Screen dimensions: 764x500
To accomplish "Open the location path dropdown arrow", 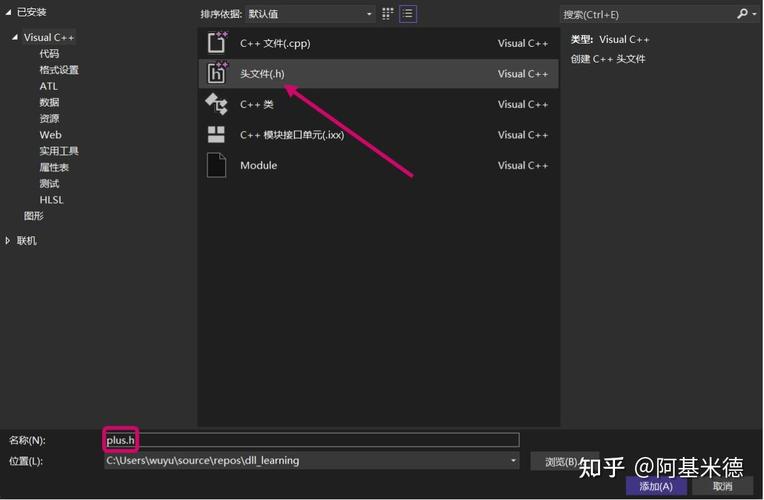I will coord(513,461).
